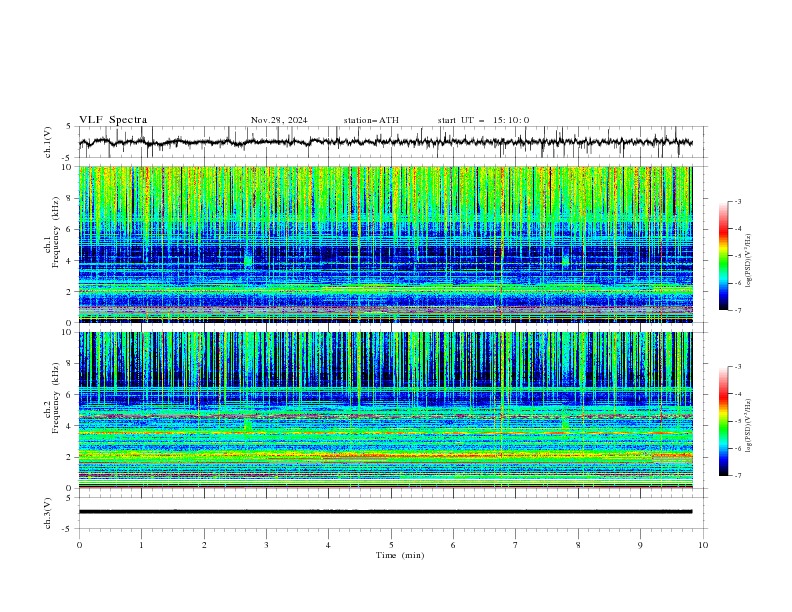Click the time axis tick label "7"

coord(516,545)
